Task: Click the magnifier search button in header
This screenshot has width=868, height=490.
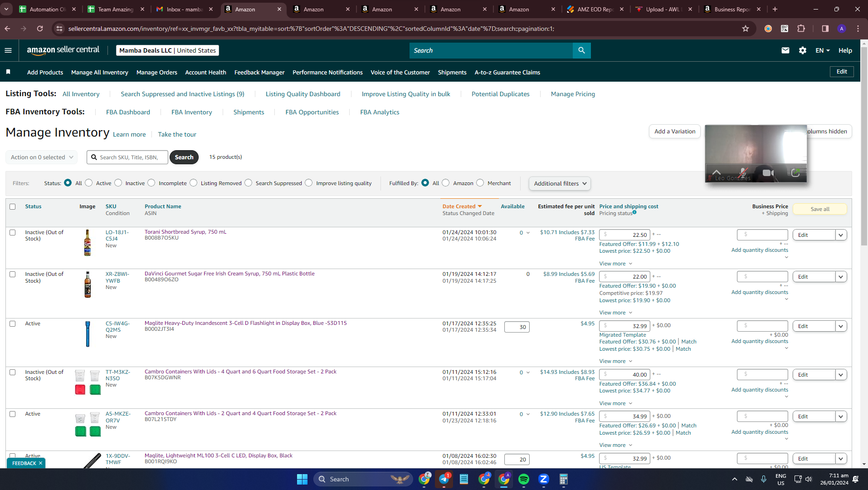Action: point(581,50)
